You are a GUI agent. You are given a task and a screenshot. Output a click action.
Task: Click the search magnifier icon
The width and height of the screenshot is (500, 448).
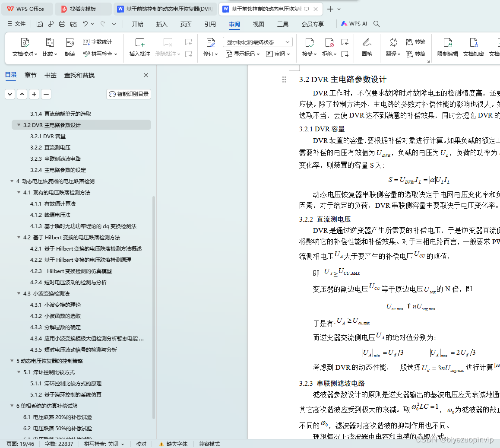point(377,24)
